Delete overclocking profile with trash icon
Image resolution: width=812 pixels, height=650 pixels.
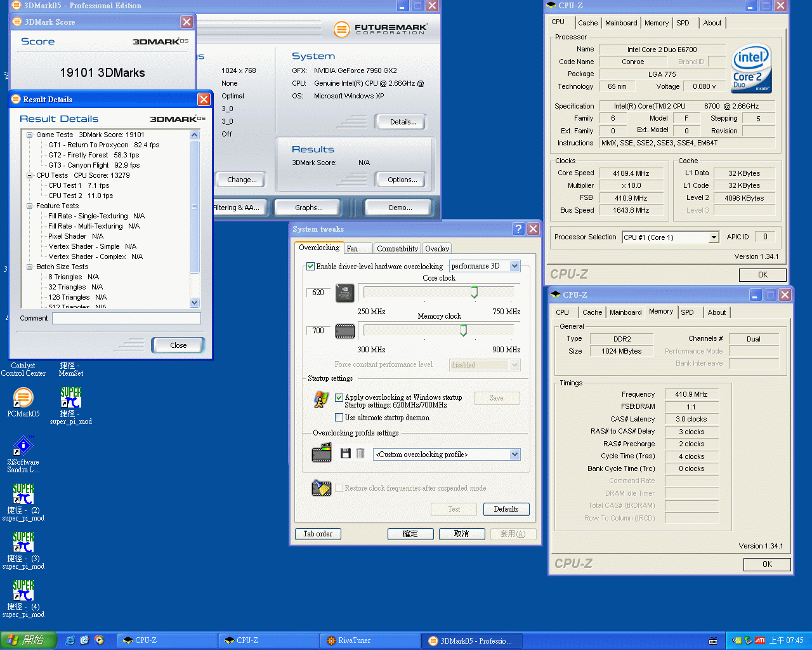pos(360,453)
